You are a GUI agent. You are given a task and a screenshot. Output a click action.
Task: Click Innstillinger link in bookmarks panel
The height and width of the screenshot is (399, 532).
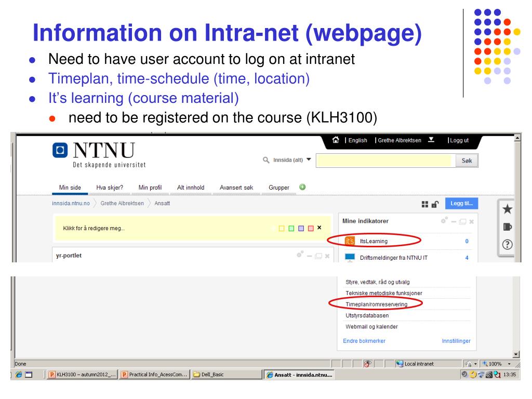pyautogui.click(x=456, y=341)
